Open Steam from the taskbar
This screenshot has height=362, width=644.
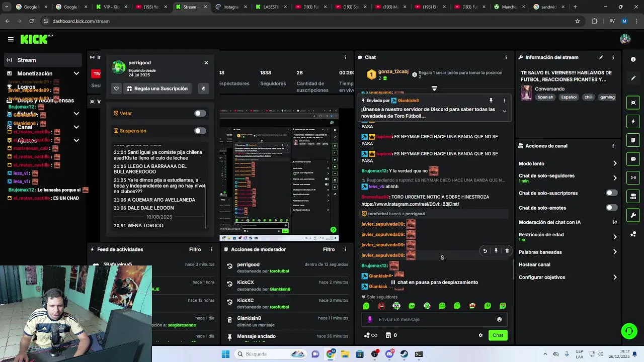point(404,354)
